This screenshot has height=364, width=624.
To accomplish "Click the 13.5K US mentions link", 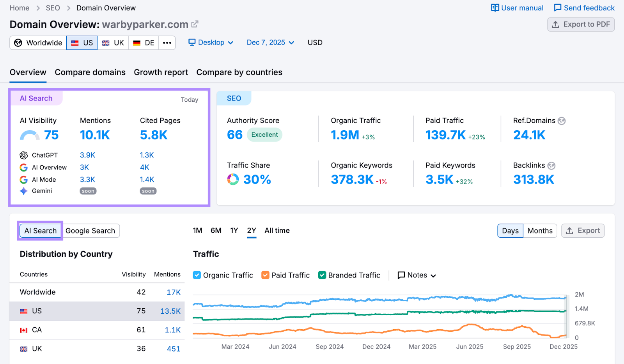I will (170, 311).
